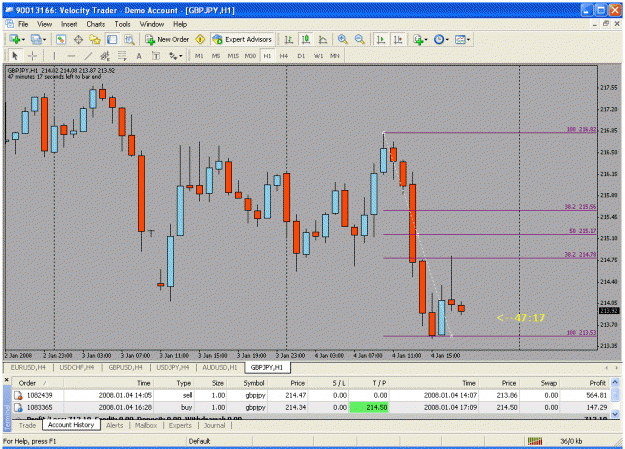Set timeframe to M15
This screenshot has width=625, height=449.
coord(233,56)
